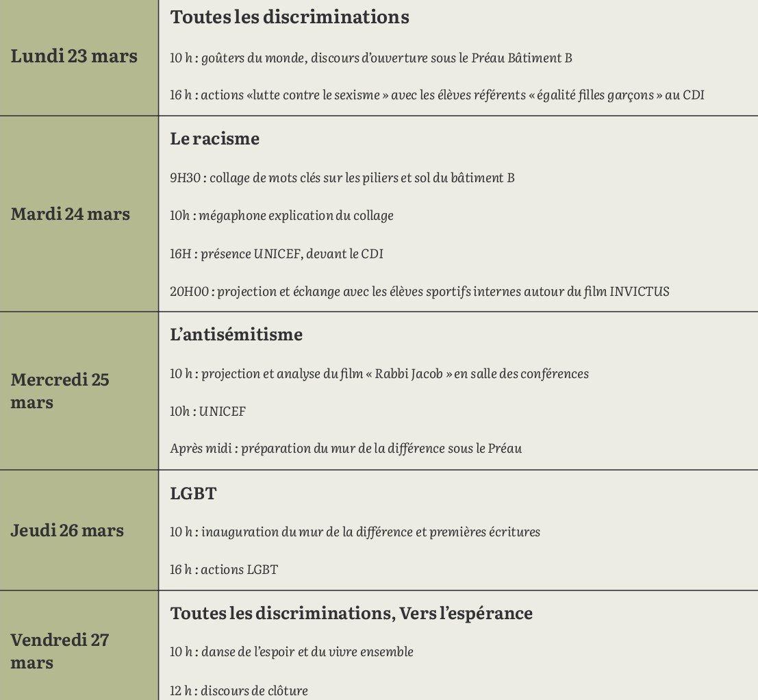This screenshot has width=758, height=700.
Task: Click the "L'antisémitisme" heading
Action: (236, 334)
